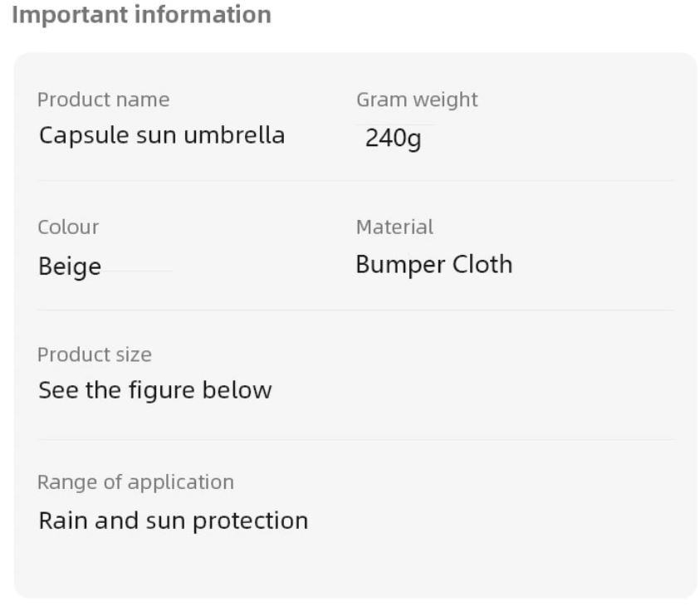Click the "Capsule sun umbrella" value
Screen dimensions: 700x606
(161, 134)
